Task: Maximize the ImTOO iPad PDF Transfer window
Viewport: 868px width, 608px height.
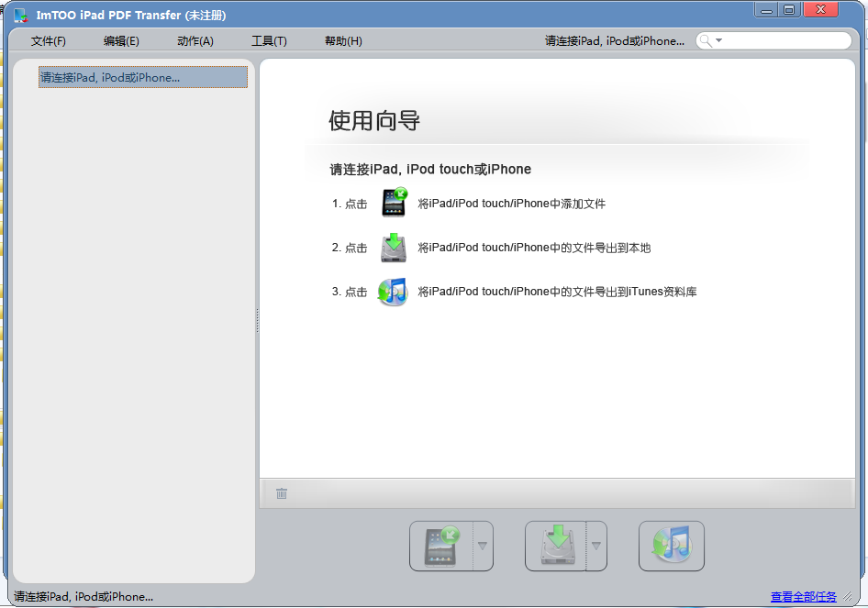Action: point(789,9)
